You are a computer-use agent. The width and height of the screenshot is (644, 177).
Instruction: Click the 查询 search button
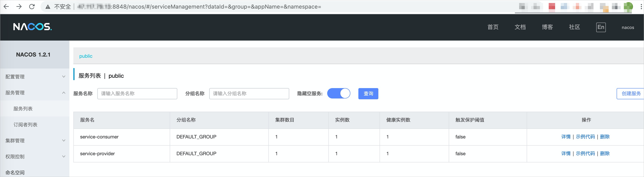point(368,93)
